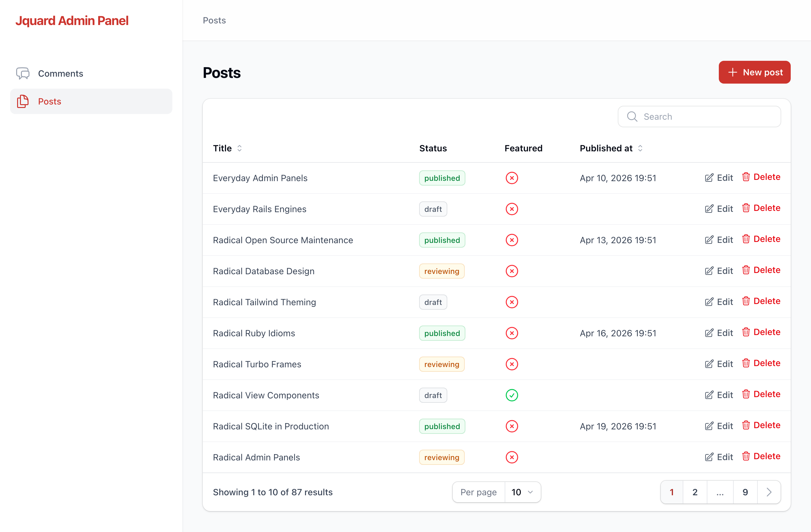Select the Posts documents icon in sidebar
Viewport: 811px width, 532px height.
pyautogui.click(x=23, y=101)
